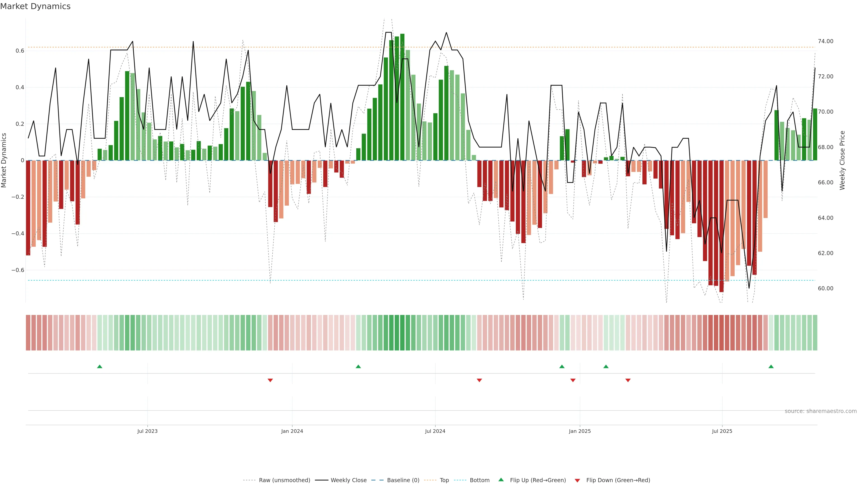Click the source sharemaestro.com text
Image resolution: width=868 pixels, height=488 pixels.
(821, 411)
